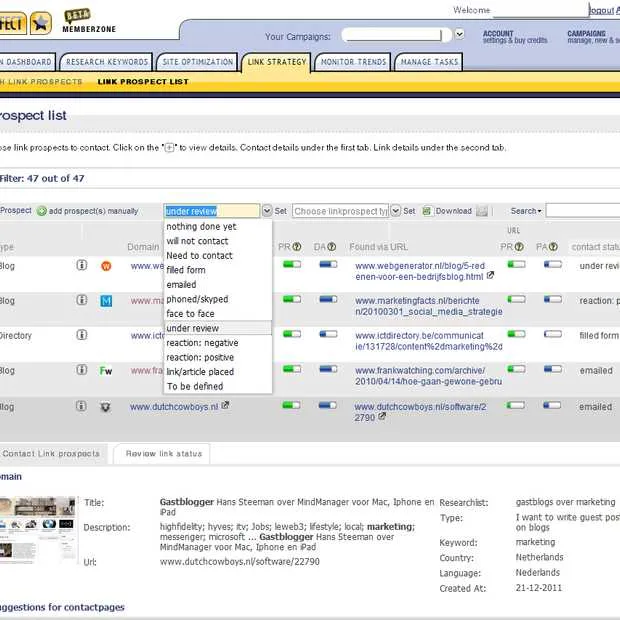Click the Your Campaigns input field
The width and height of the screenshot is (620, 620).
tap(396, 35)
